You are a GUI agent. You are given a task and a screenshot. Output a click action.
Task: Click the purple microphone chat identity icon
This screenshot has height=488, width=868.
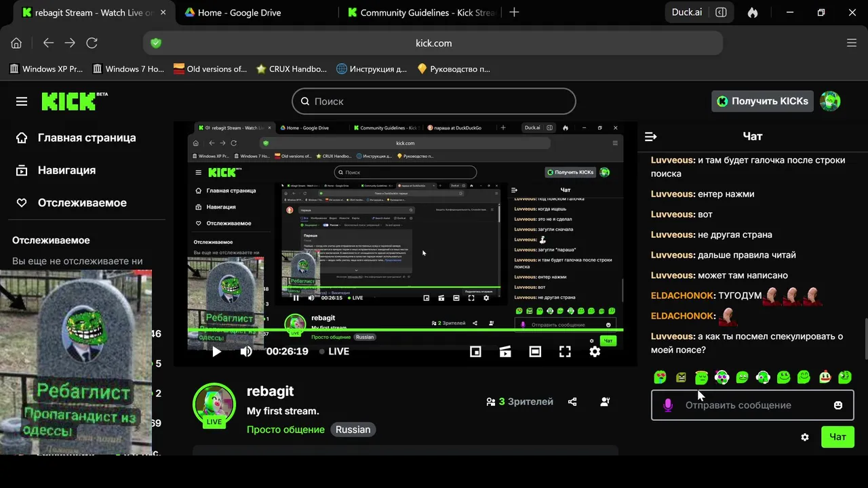click(x=668, y=405)
